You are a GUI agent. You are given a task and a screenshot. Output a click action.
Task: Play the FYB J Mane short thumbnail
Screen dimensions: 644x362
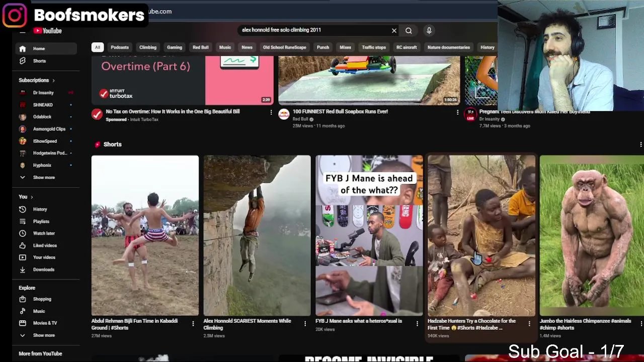(369, 235)
